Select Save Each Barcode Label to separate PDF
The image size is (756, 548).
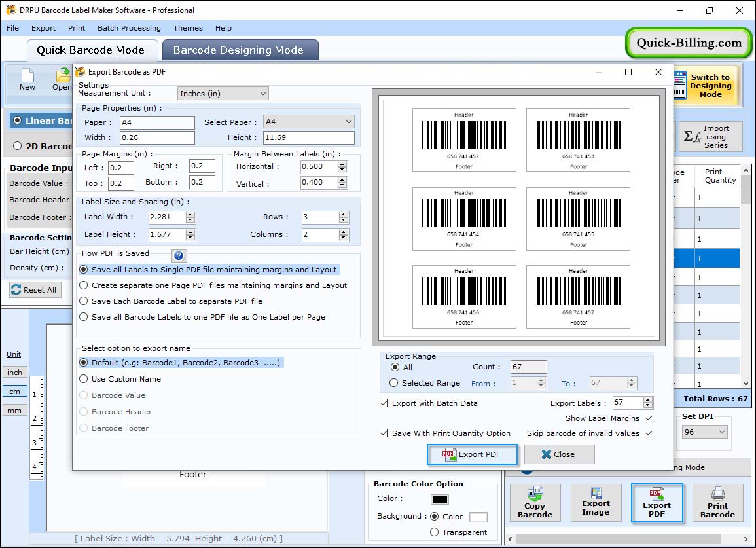click(x=83, y=301)
